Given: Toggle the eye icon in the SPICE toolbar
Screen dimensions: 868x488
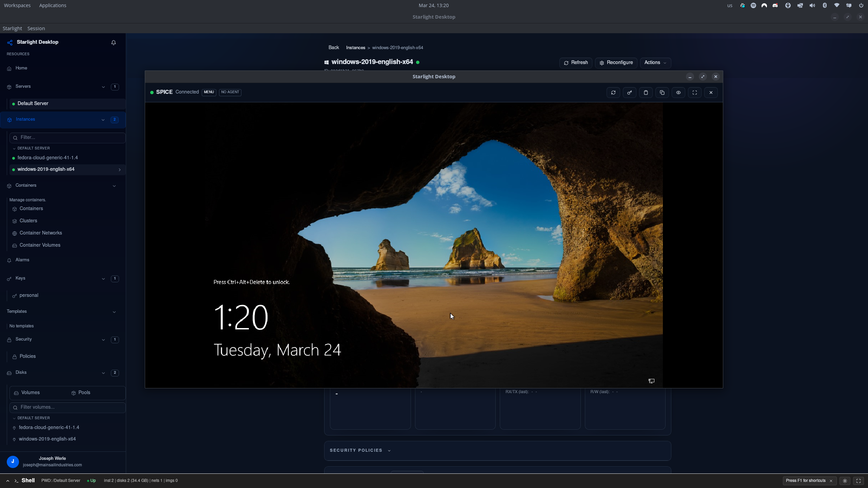Looking at the screenshot, I should click(x=678, y=93).
